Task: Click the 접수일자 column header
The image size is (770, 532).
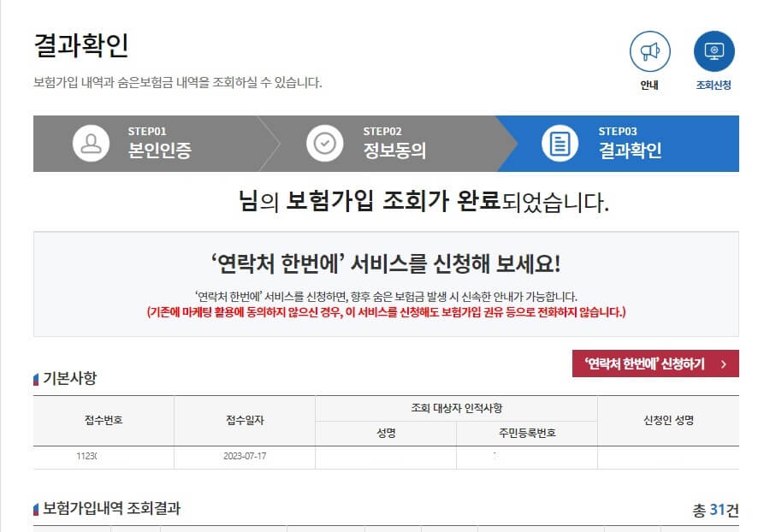Action: point(244,420)
